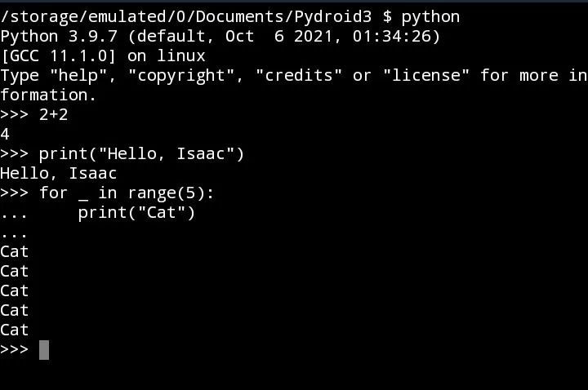
Task: Click the last Cat output line
Action: tap(14, 330)
